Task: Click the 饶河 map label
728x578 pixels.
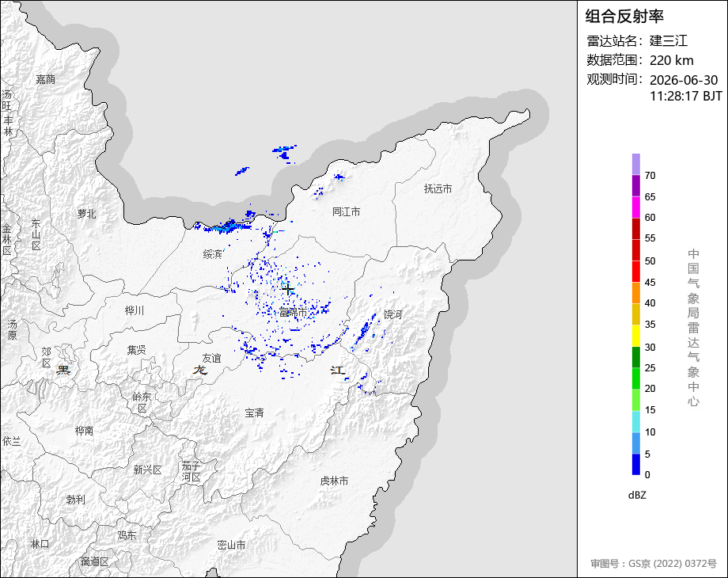Action: pos(392,314)
